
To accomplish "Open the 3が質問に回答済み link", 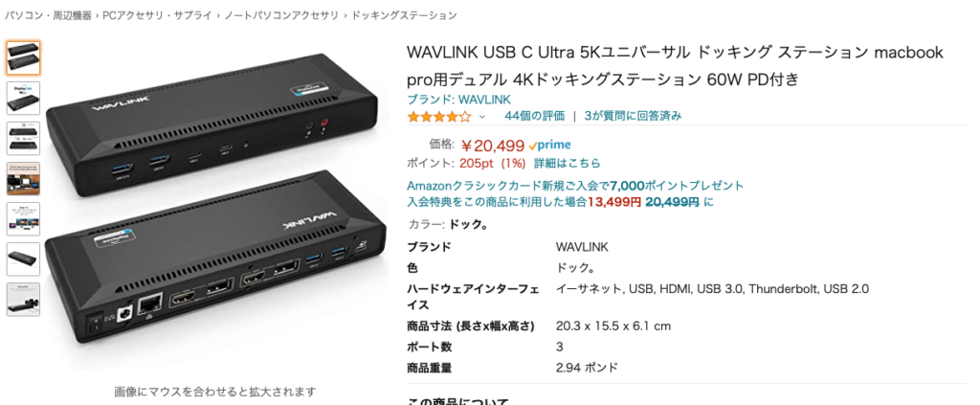I will [x=633, y=116].
